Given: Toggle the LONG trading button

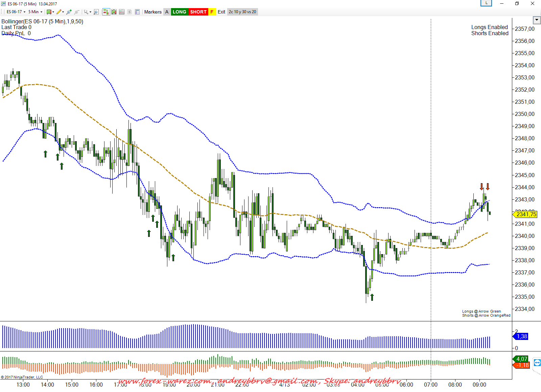Looking at the screenshot, I should 179,12.
